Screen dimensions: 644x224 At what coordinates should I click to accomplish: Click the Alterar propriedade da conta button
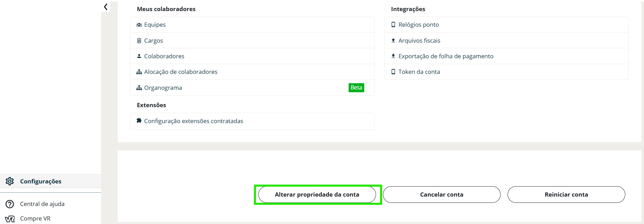click(x=317, y=195)
